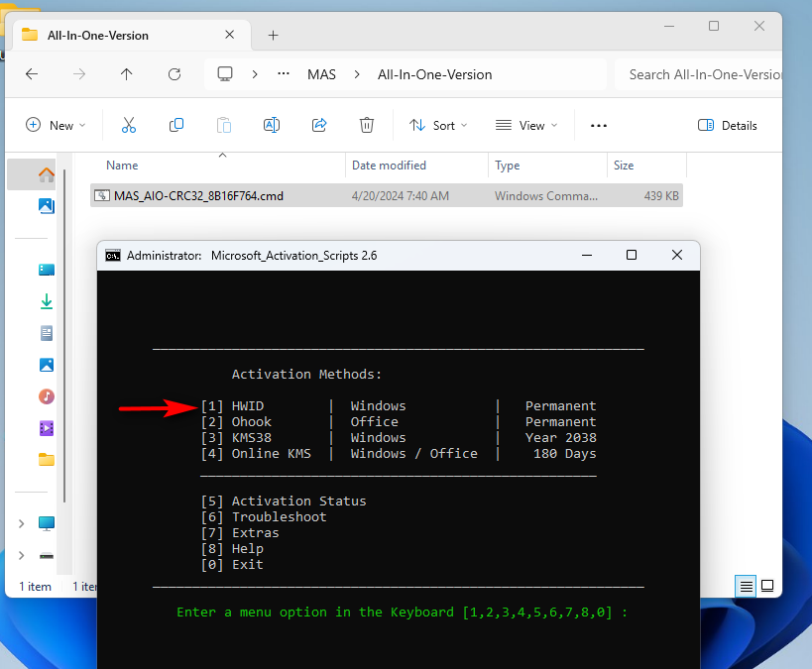Click the command prompt icon in title bar
Screen dimensions: 812x669
[x=113, y=256]
